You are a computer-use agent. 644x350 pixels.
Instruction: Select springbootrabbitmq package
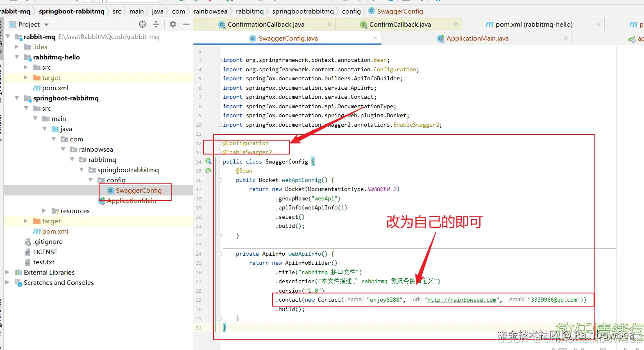(128, 170)
